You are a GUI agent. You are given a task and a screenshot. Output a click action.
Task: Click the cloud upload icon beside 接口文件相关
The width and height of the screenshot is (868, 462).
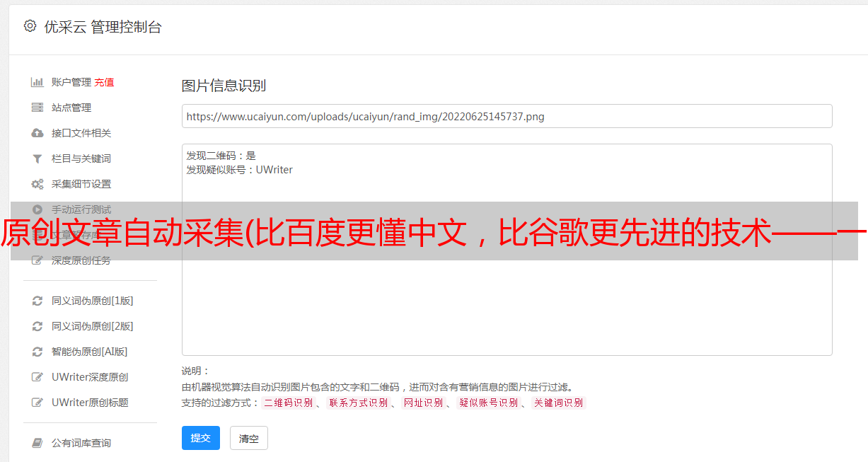tap(37, 133)
